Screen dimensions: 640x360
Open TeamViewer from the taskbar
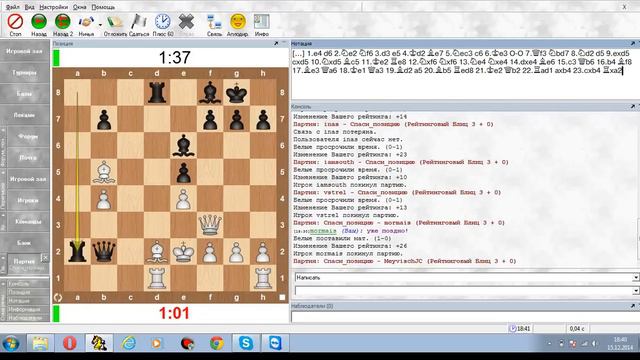[x=275, y=343]
